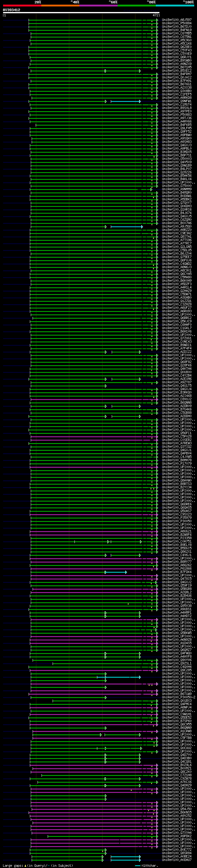
Task: Select hit UniRef100_B3MDX5
Action: tap(176, 152)
